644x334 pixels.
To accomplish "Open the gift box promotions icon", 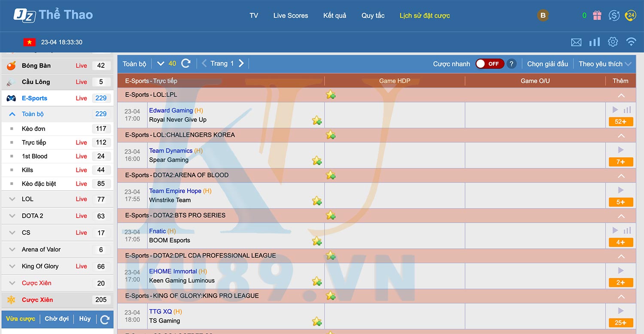I will [597, 15].
